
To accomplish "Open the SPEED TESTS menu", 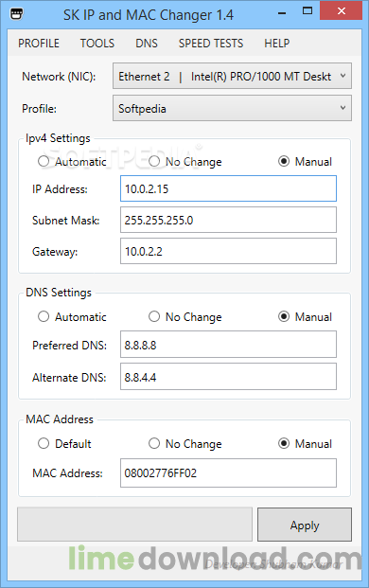I will pyautogui.click(x=211, y=44).
